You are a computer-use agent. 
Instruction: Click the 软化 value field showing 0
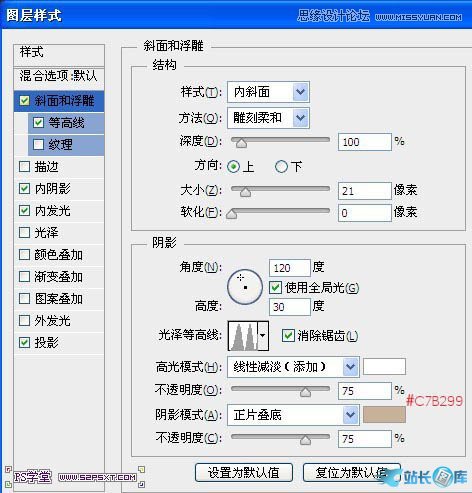[x=365, y=213]
